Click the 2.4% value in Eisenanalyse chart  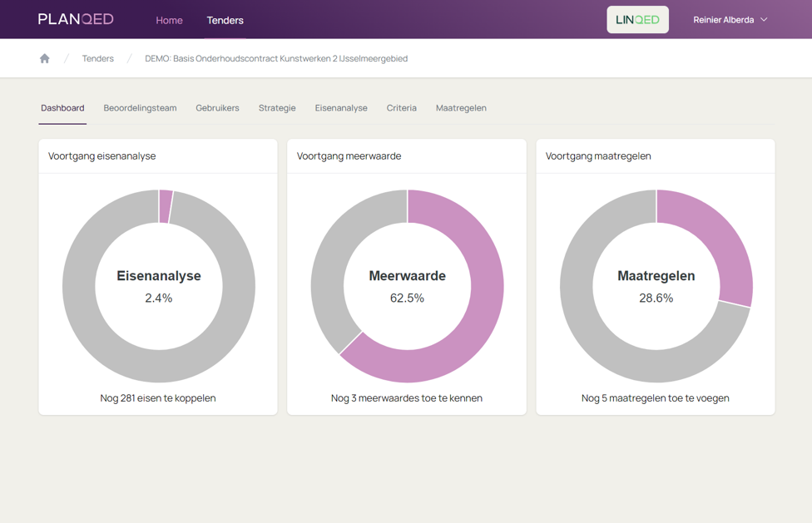click(158, 298)
